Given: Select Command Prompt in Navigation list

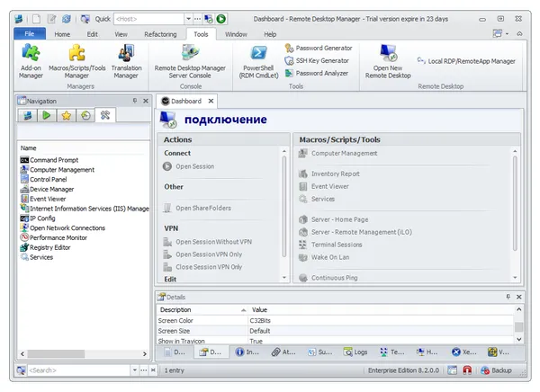Looking at the screenshot, I should coord(49,160).
